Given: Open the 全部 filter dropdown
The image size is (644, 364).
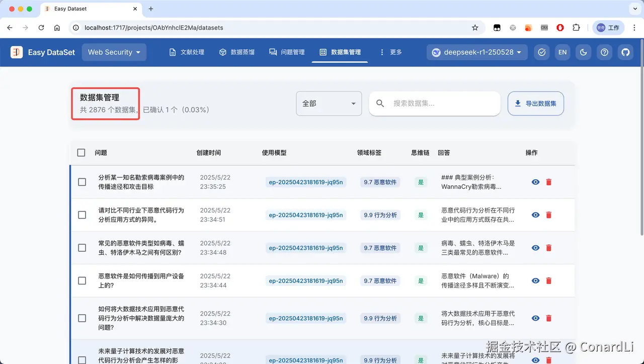Looking at the screenshot, I should [x=329, y=103].
